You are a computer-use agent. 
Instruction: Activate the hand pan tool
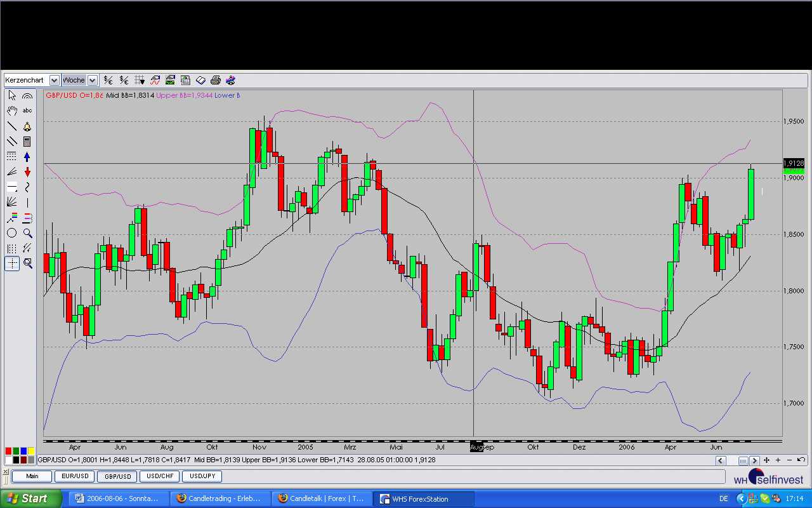[x=12, y=111]
